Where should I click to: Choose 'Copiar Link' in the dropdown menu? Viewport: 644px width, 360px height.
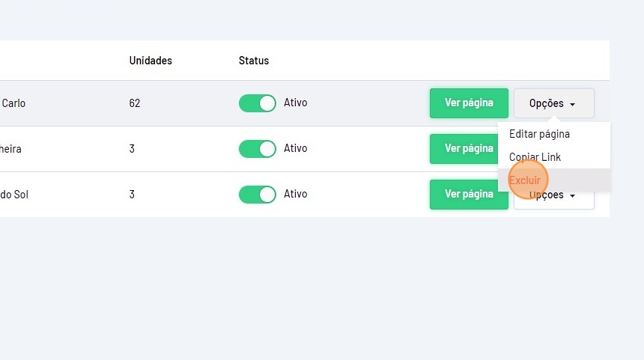[535, 157]
